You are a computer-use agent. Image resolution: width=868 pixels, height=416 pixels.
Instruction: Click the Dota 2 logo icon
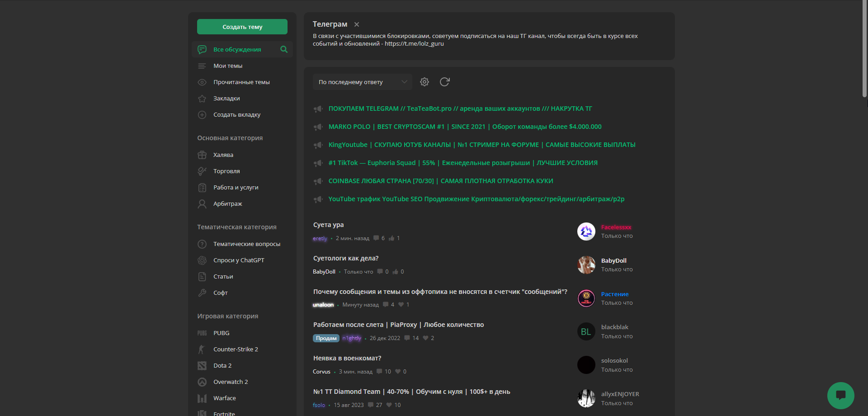202,366
